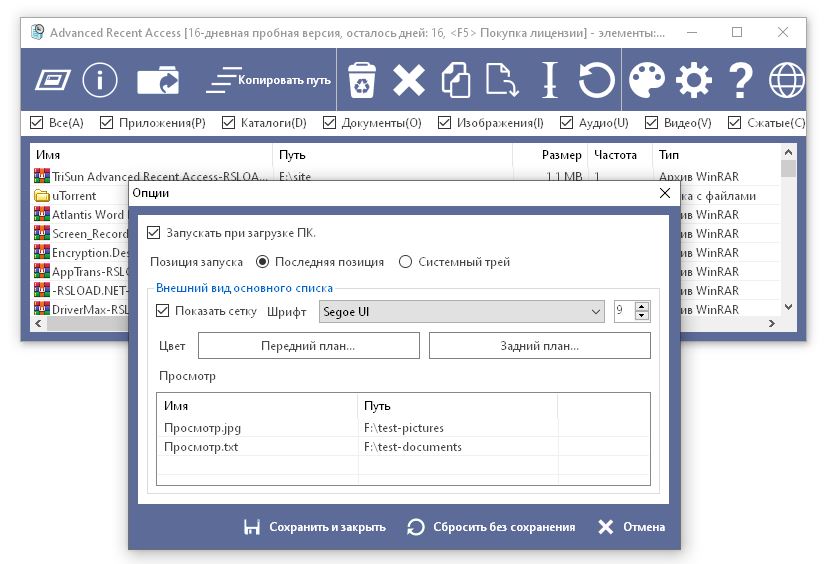
Task: Click the open-folder arrow toolbar icon
Action: coord(158,80)
